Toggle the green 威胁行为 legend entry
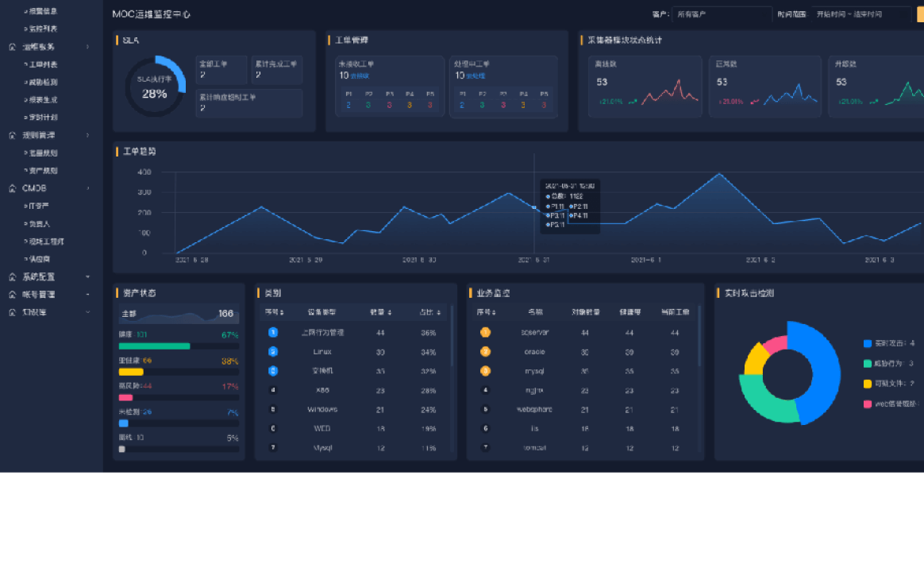The width and height of the screenshot is (924, 564). 868,363
